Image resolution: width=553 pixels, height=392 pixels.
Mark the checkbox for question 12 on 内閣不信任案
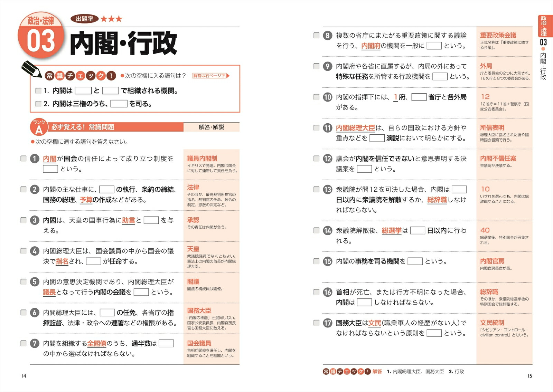pyautogui.click(x=316, y=159)
